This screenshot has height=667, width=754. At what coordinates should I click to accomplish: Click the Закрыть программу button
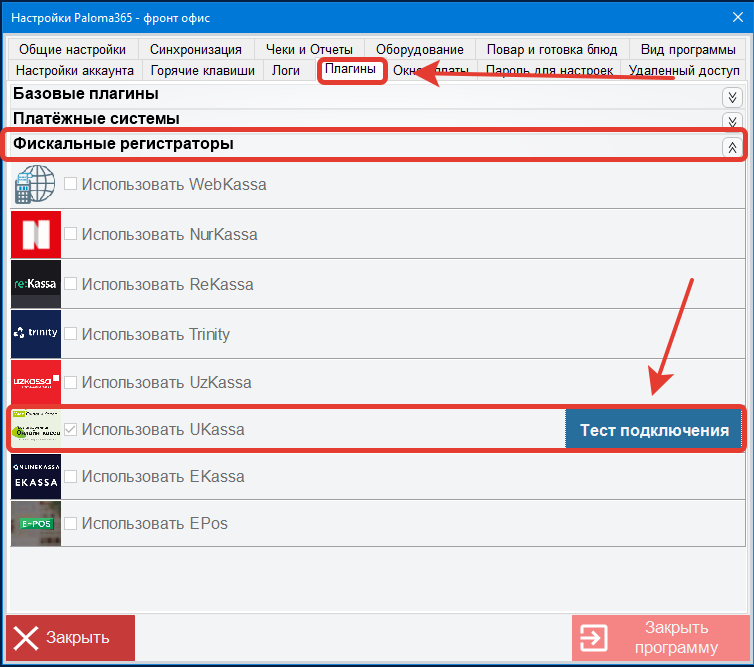tap(661, 637)
